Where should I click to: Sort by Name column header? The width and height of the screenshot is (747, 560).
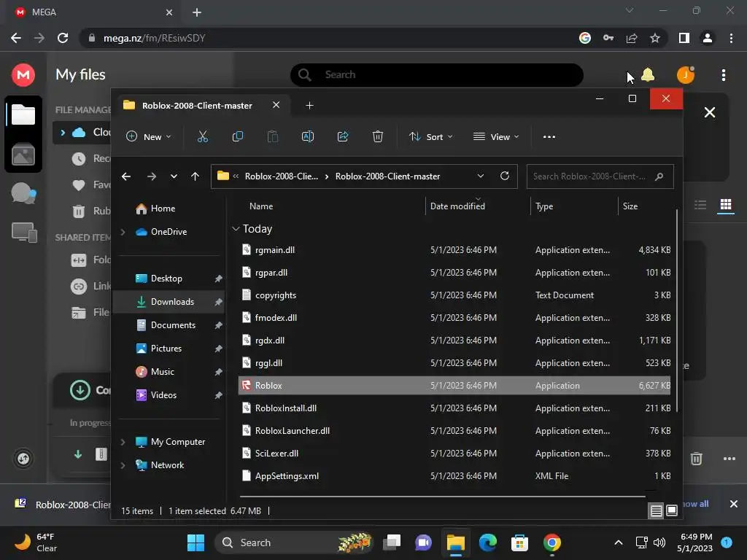tap(261, 206)
